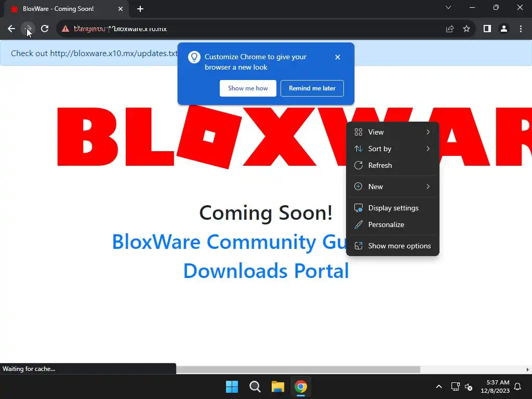Viewport: 532px width, 399px height.
Task: Expand the New submenu arrow
Action: [428, 187]
